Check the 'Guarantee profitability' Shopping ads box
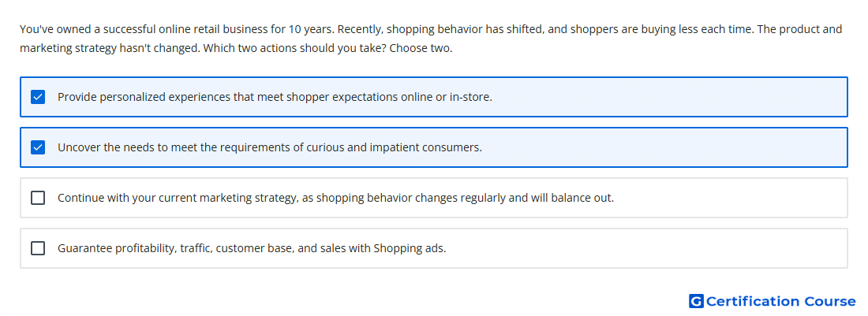This screenshot has width=868, height=316. point(38,248)
